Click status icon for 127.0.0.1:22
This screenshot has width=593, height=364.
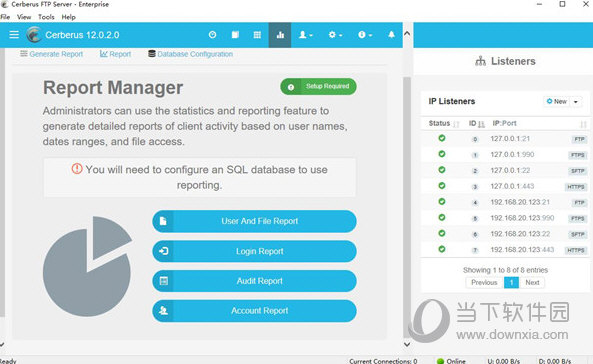tap(442, 170)
